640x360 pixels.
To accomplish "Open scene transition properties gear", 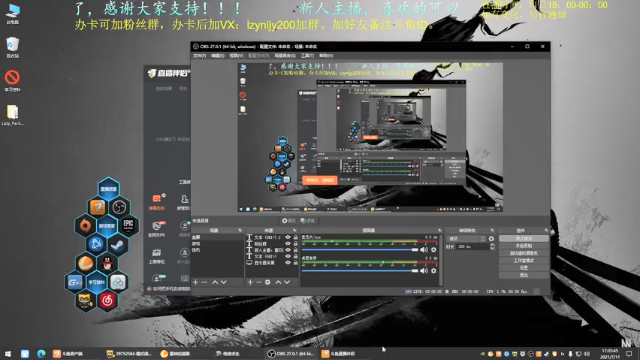I will click(x=491, y=239).
